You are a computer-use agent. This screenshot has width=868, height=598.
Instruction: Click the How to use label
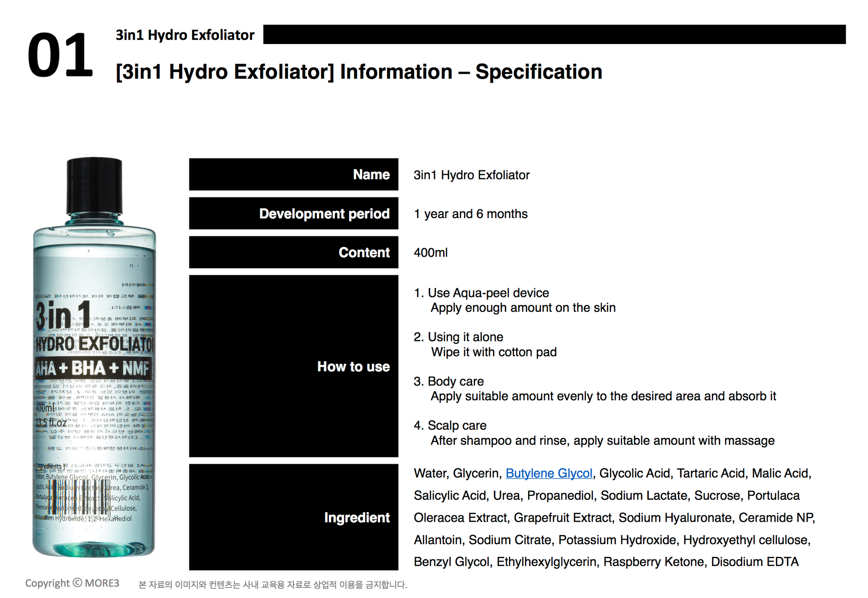[x=353, y=366]
